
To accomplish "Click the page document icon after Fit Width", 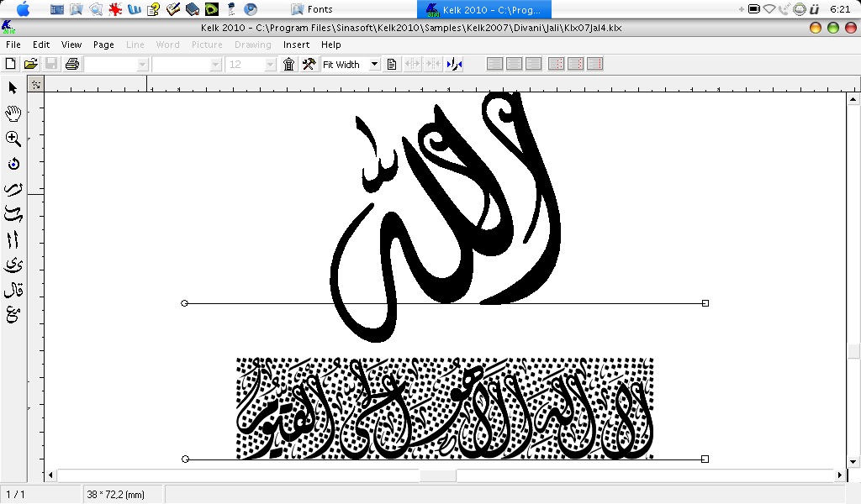I will pos(392,64).
